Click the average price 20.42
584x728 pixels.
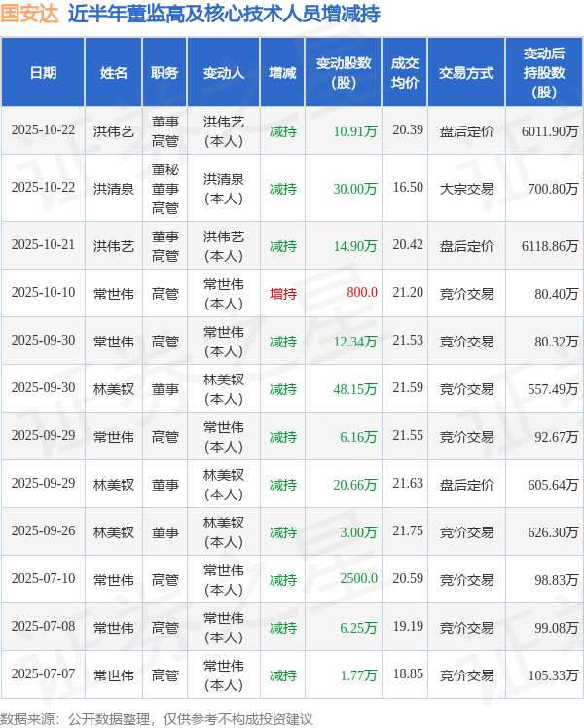(408, 244)
